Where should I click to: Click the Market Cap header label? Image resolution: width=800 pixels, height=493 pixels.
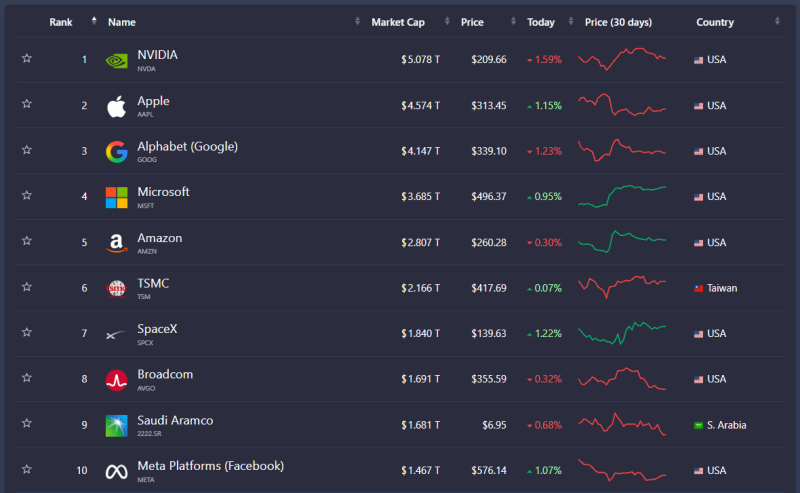[398, 22]
